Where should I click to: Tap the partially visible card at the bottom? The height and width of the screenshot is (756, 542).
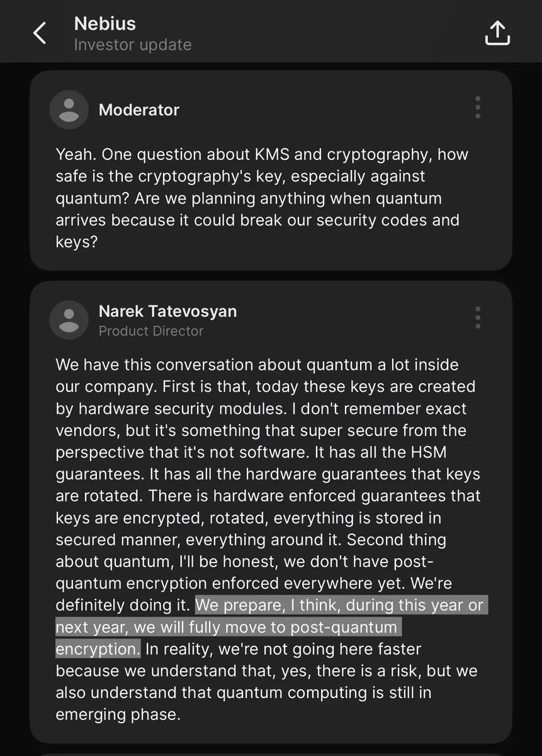point(271,754)
